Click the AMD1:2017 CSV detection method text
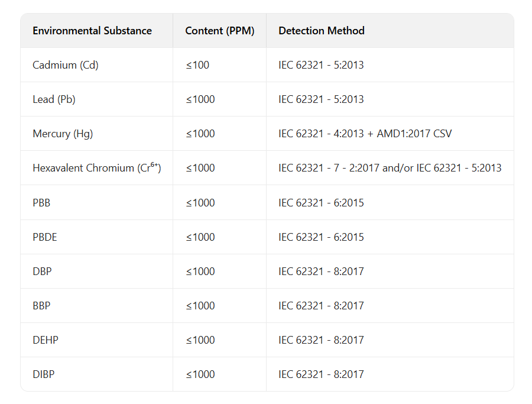The width and height of the screenshot is (532, 404). click(x=414, y=134)
